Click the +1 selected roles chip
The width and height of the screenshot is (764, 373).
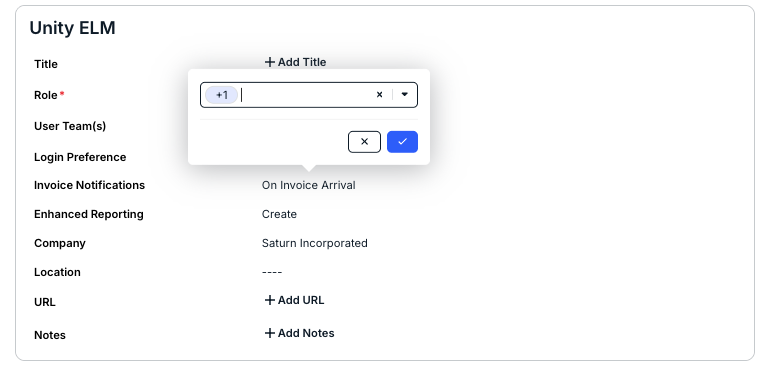point(222,95)
